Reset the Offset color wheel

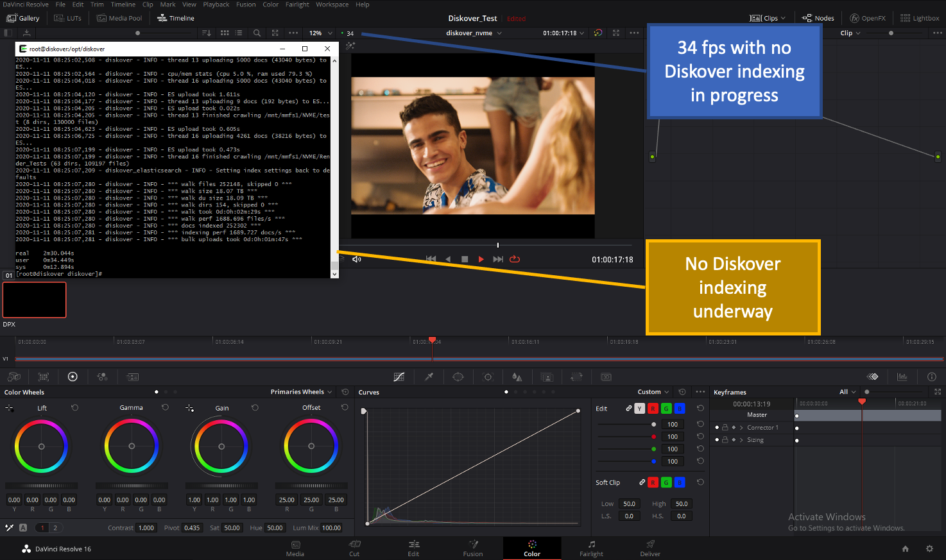pyautogui.click(x=345, y=408)
